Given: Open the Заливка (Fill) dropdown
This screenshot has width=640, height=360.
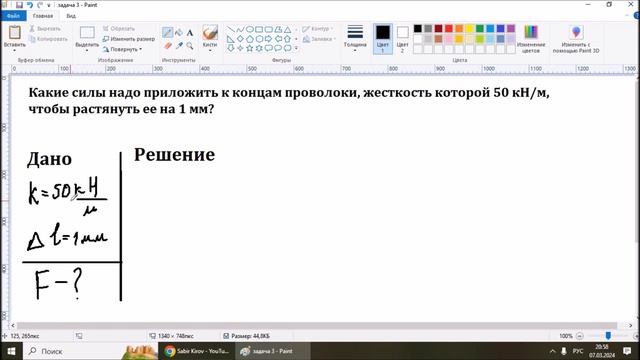Looking at the screenshot, I should tap(319, 39).
